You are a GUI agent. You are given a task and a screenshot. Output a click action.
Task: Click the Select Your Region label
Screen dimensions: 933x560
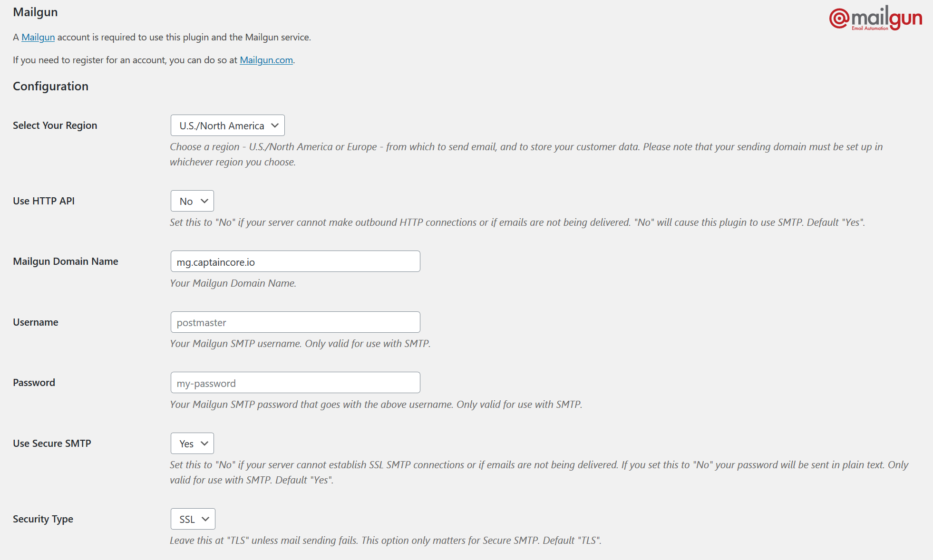point(55,126)
